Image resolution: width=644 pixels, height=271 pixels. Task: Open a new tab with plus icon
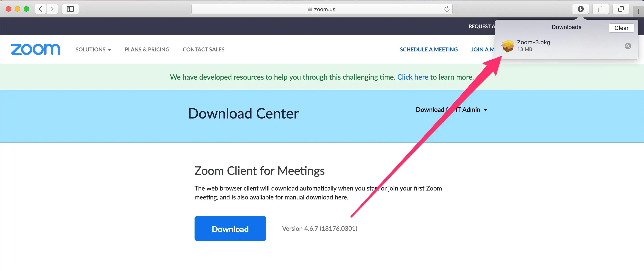click(x=638, y=12)
